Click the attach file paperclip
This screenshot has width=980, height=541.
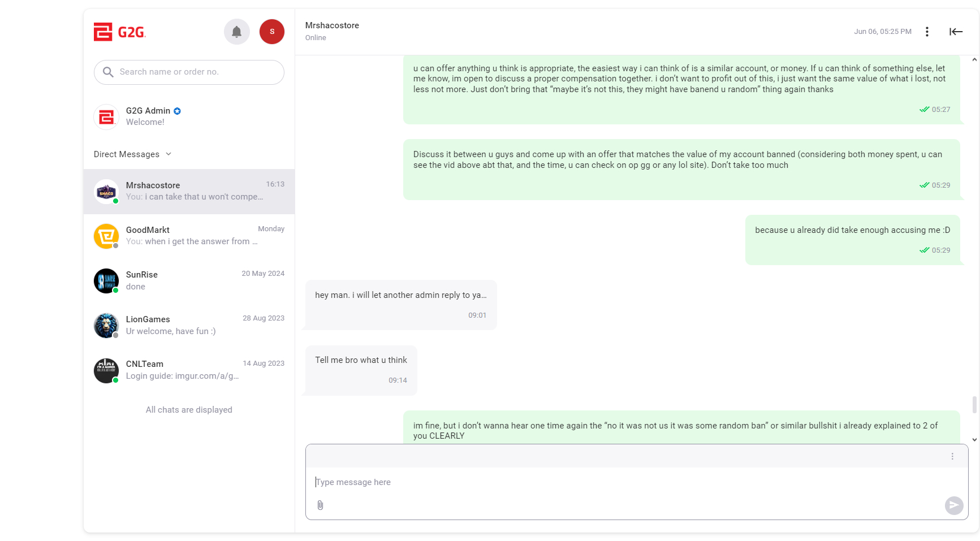tap(320, 505)
